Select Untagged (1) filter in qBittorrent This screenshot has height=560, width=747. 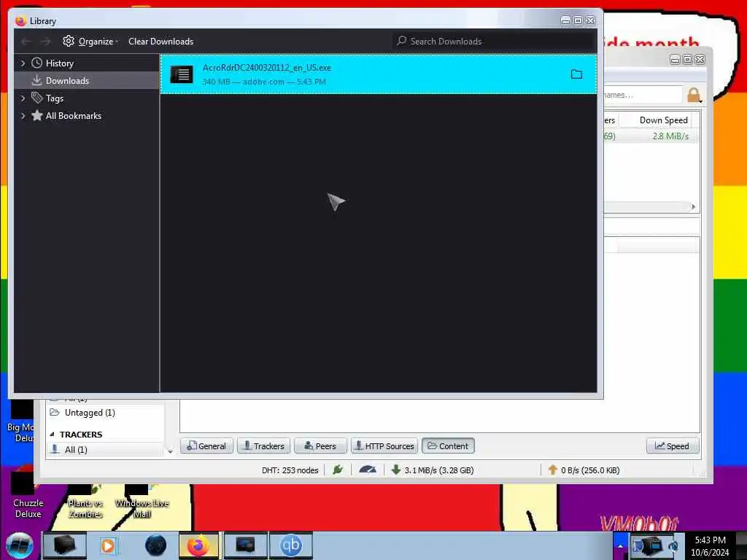coord(90,413)
